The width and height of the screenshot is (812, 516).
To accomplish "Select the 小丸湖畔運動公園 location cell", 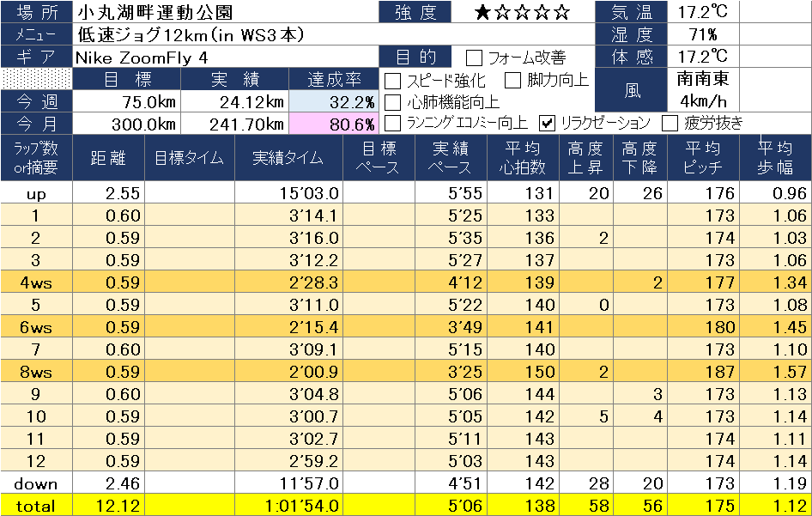I will pos(225,13).
